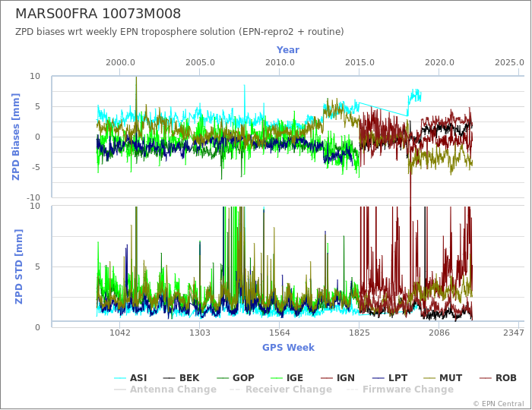532x410 pixels.
Task: Click the ZPD biases subtitle text
Action: coord(179,32)
